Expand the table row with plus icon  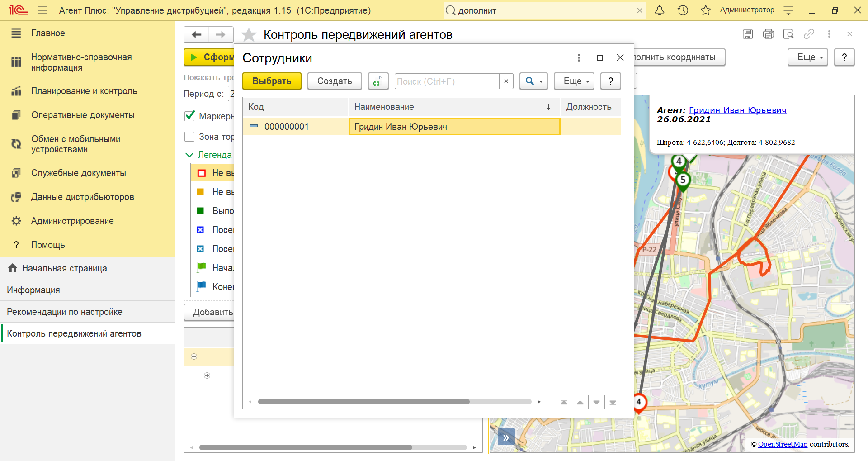click(207, 375)
